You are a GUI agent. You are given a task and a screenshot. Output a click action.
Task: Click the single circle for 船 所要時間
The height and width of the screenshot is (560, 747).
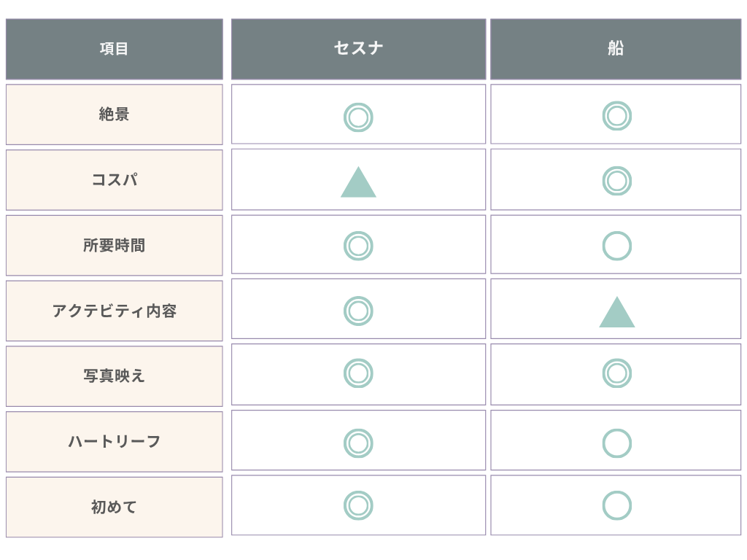[x=617, y=246]
